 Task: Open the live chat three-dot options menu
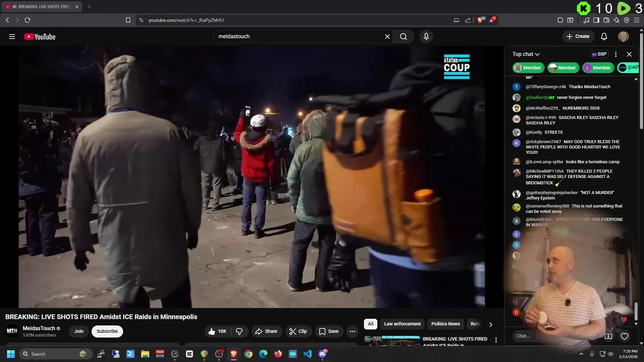pyautogui.click(x=616, y=54)
